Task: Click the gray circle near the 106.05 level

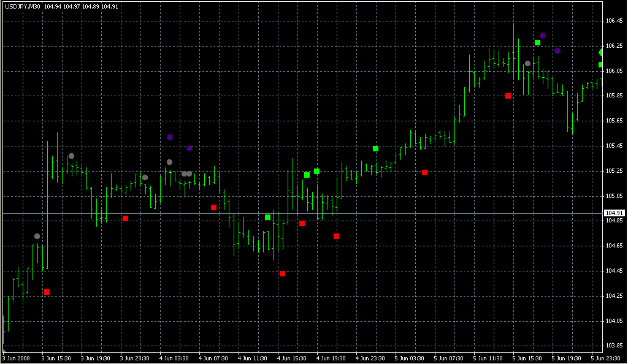Action: tap(527, 63)
